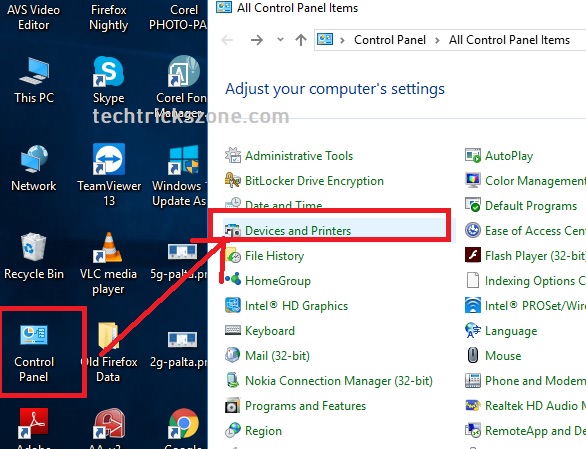The height and width of the screenshot is (449, 586).
Task: Click the File History icon
Action: pyautogui.click(x=233, y=255)
